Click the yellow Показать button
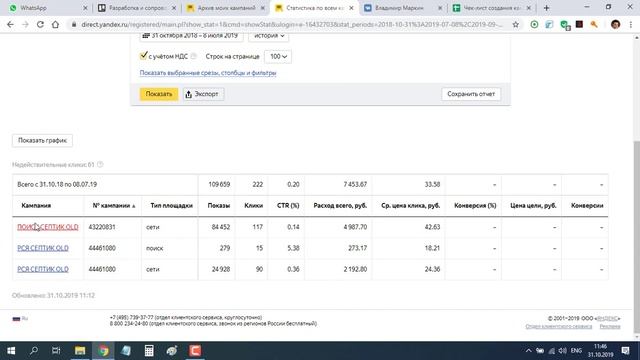Viewport: 640px width, 360px height. tap(159, 94)
